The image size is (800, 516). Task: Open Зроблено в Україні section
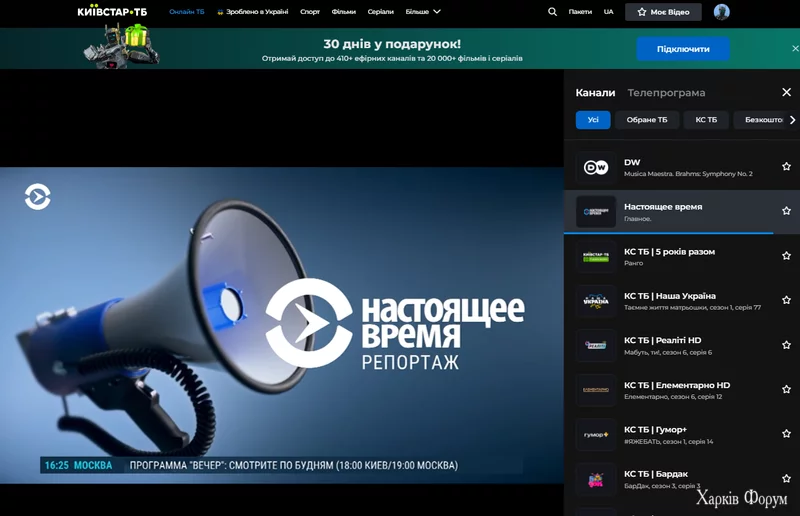coord(253,12)
